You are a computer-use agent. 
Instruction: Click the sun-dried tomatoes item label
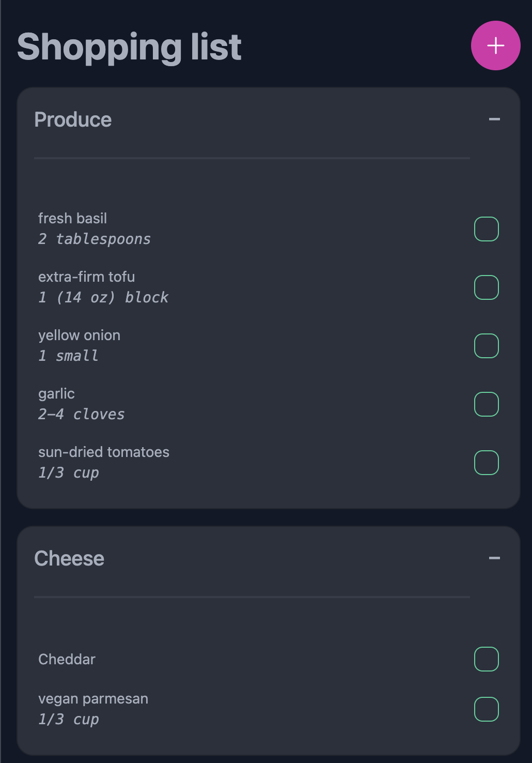pyautogui.click(x=103, y=452)
